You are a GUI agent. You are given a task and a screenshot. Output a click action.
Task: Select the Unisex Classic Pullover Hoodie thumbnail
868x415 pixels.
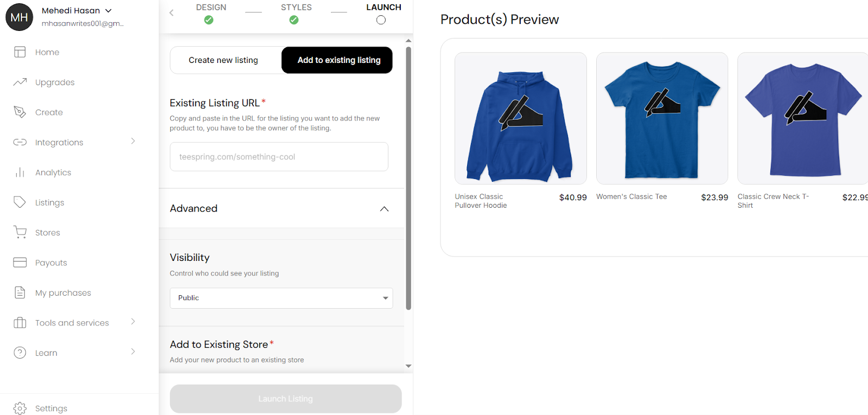[521, 118]
